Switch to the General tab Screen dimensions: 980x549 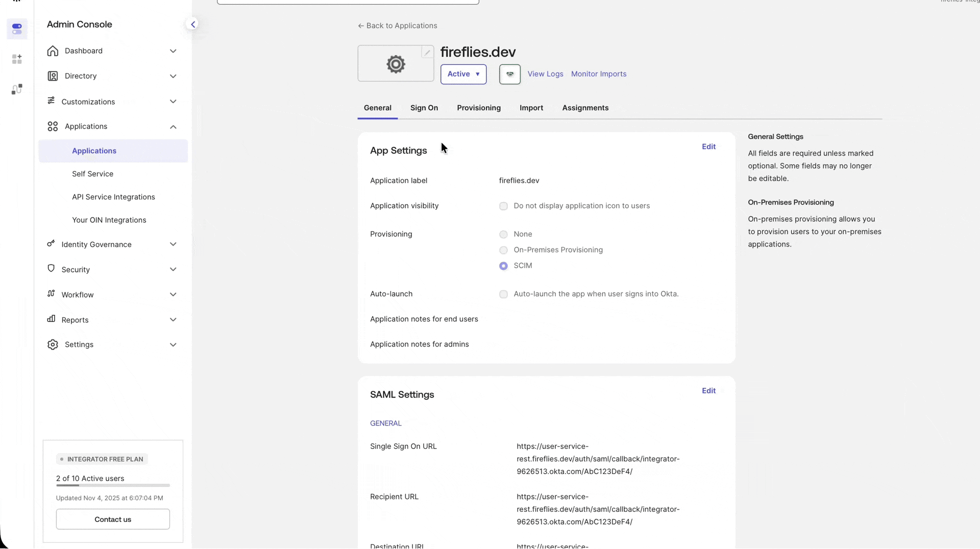coord(378,108)
